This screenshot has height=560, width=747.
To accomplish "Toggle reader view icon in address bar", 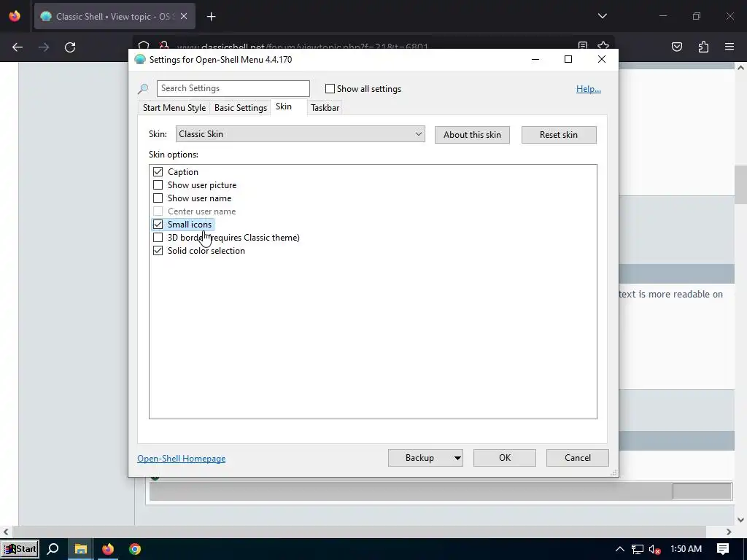I will (583, 46).
